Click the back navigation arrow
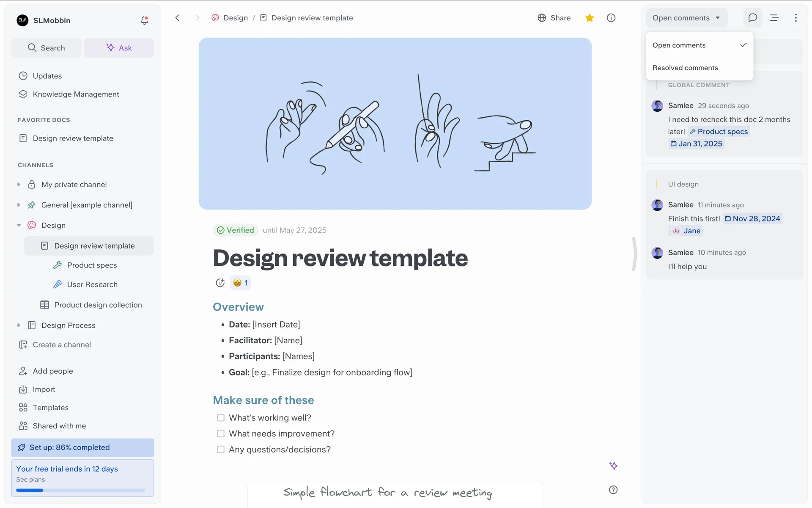 point(177,18)
